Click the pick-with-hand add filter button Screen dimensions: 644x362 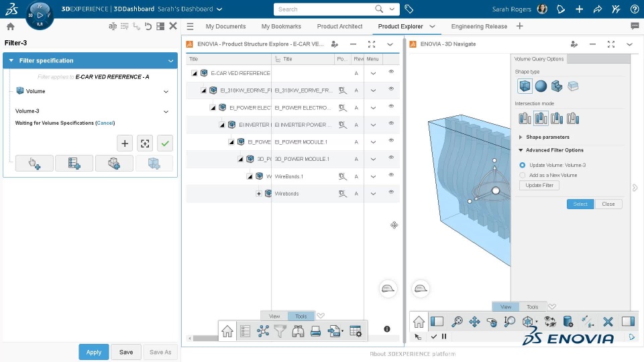point(34,164)
